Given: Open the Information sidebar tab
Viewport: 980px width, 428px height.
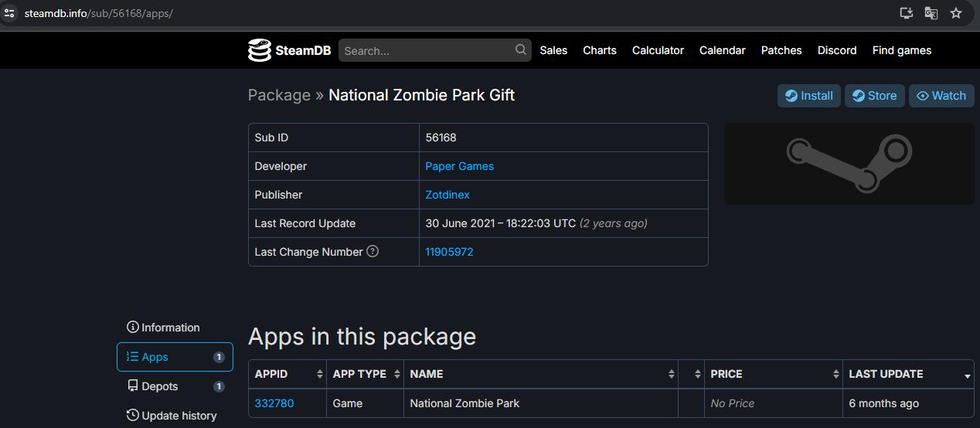Looking at the screenshot, I should pyautogui.click(x=170, y=328).
